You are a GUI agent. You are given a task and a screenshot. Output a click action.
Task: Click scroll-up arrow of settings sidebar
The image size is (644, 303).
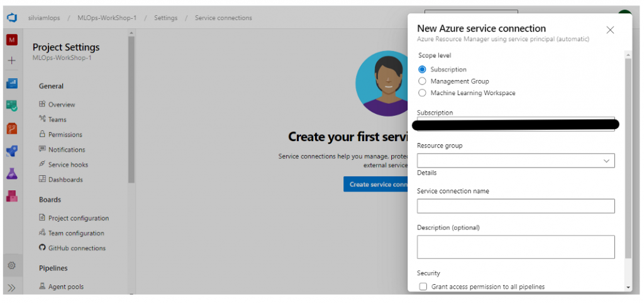[131, 33]
